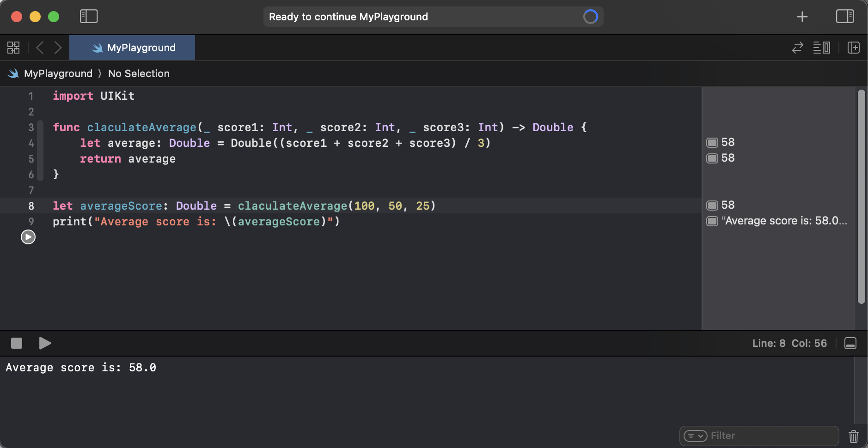The image size is (868, 448).
Task: Open the related items grid menu
Action: pyautogui.click(x=13, y=48)
